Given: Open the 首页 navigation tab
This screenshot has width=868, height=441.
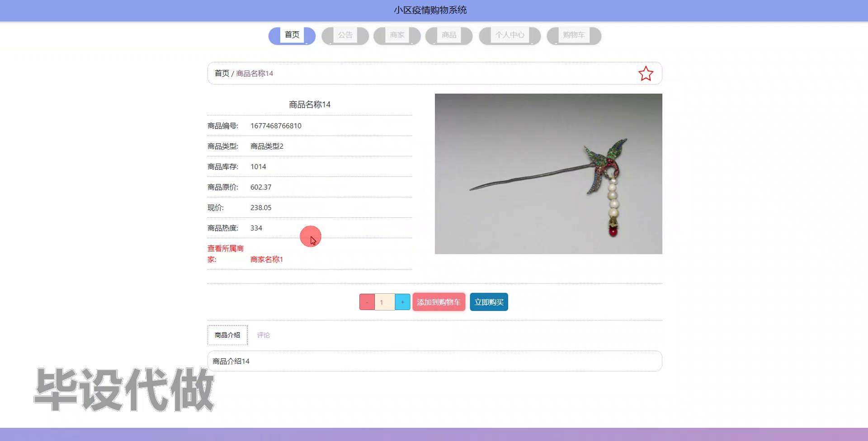Looking at the screenshot, I should pyautogui.click(x=292, y=36).
